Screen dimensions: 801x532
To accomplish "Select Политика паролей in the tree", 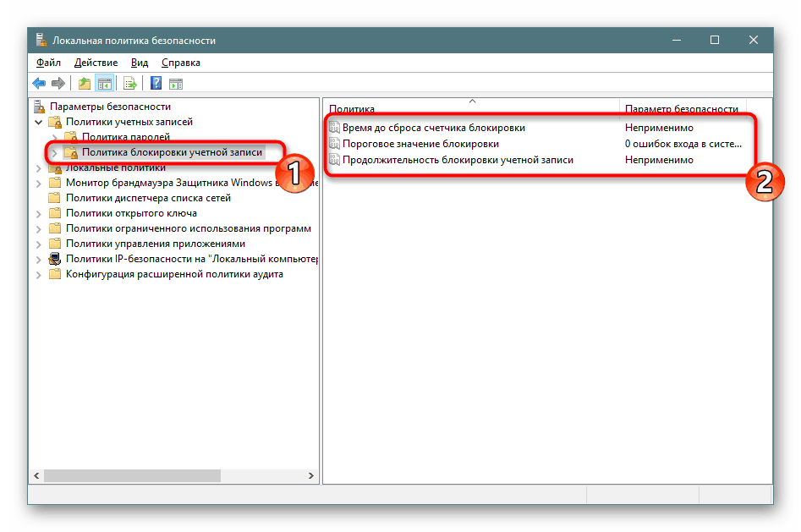I will [x=126, y=136].
